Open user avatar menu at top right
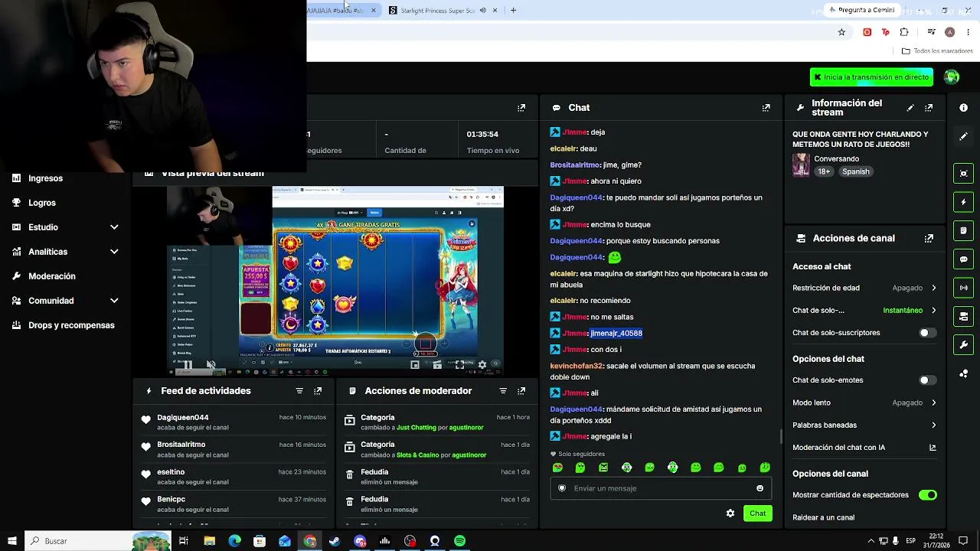 (952, 77)
